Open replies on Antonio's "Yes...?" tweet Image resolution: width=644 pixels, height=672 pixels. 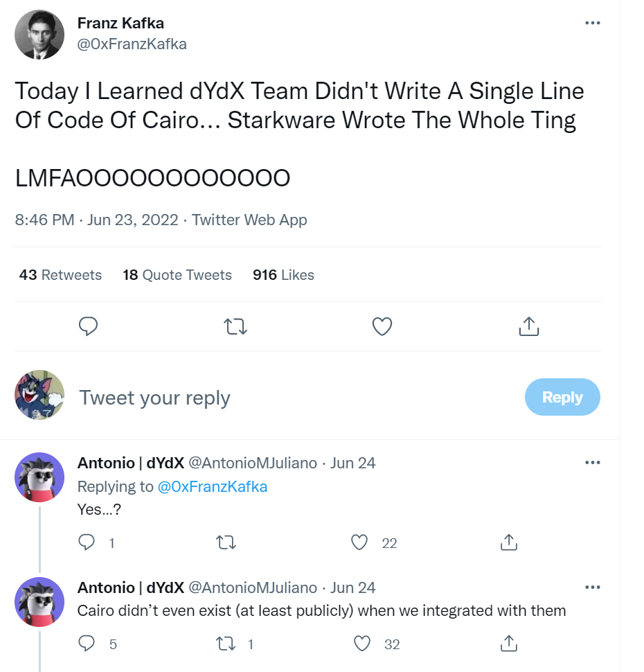[x=87, y=542]
